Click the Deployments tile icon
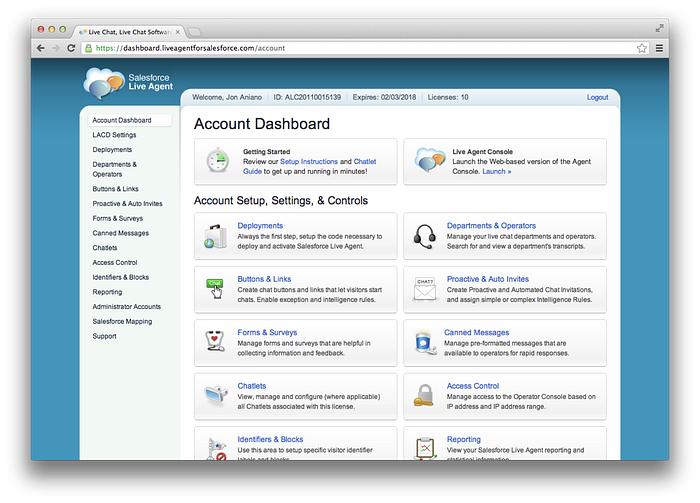Image resolution: width=700 pixels, height=503 pixels. 217,237
